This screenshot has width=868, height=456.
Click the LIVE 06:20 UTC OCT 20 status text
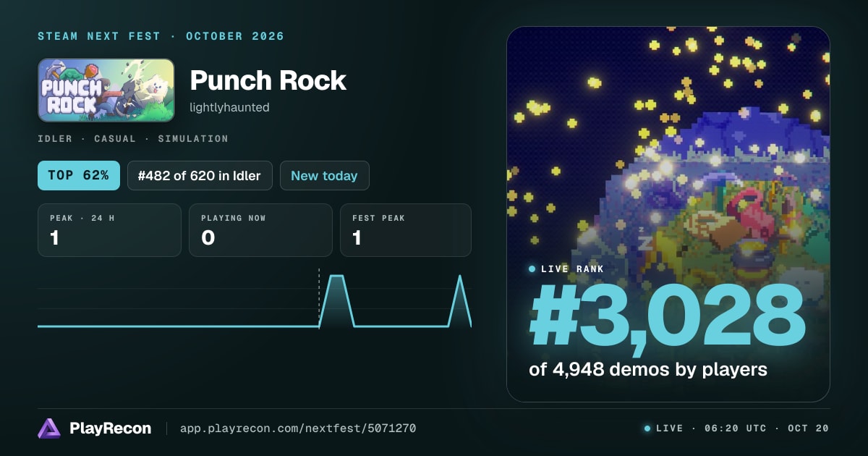(x=737, y=428)
